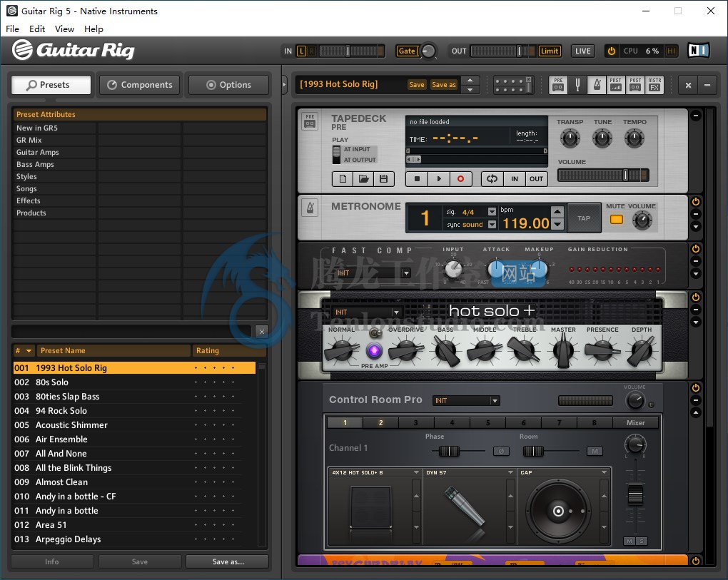728x580 pixels.
Task: Collapse all rack components minus button
Action: tap(707, 85)
